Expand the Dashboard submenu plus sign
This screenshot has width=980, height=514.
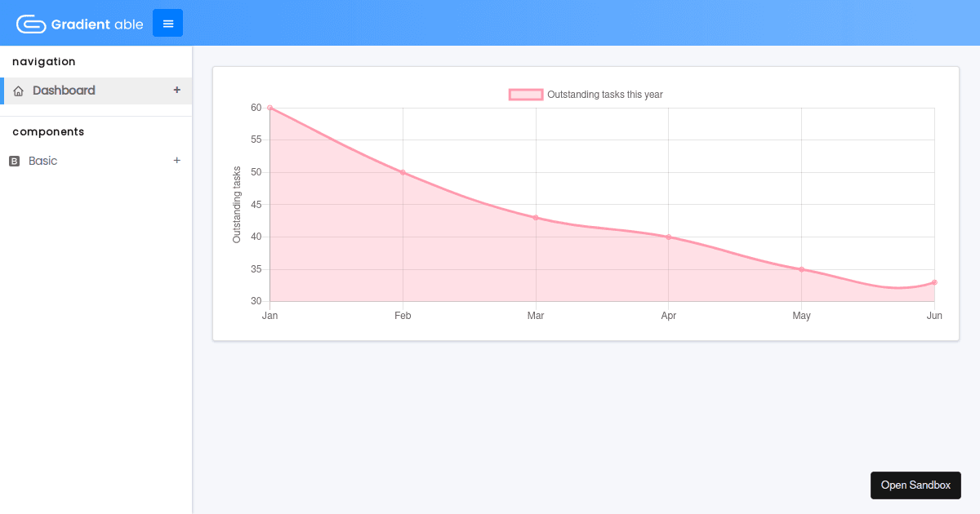[176, 90]
